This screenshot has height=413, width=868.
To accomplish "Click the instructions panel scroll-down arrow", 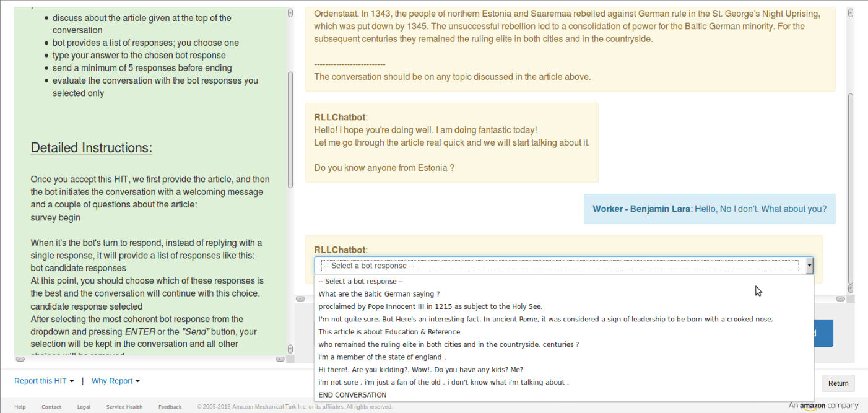I will coord(290,348).
